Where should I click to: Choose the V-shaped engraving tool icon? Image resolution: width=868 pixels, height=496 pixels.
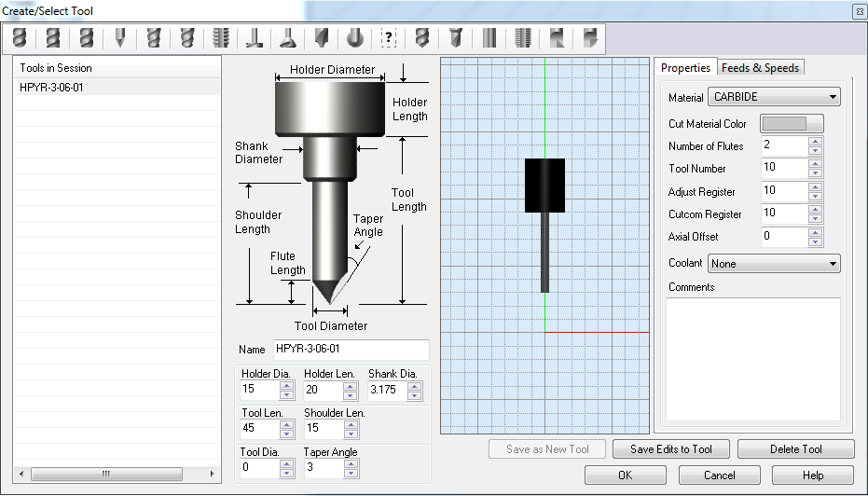point(120,38)
